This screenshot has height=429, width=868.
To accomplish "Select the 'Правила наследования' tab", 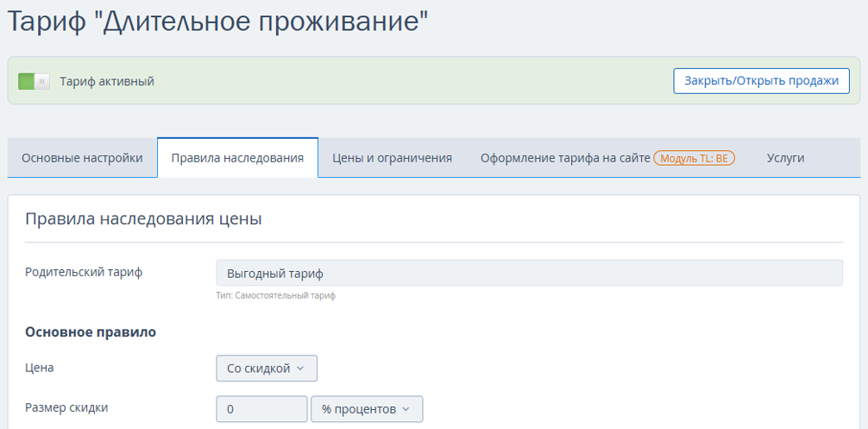I will click(237, 158).
